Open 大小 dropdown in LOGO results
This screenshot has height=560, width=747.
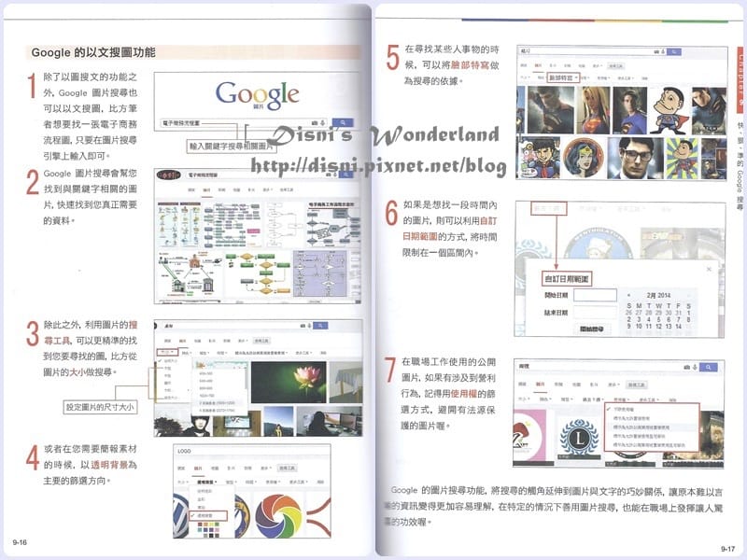tap(183, 482)
